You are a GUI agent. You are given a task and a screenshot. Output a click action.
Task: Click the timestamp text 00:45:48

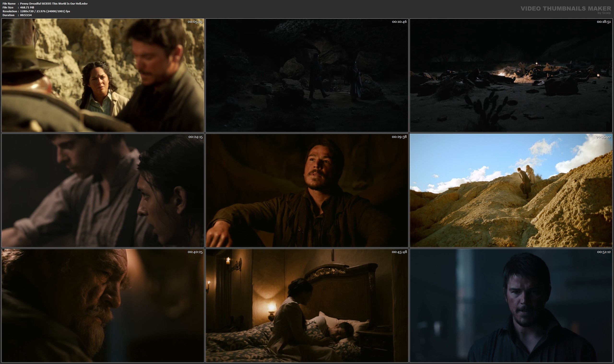tap(399, 252)
